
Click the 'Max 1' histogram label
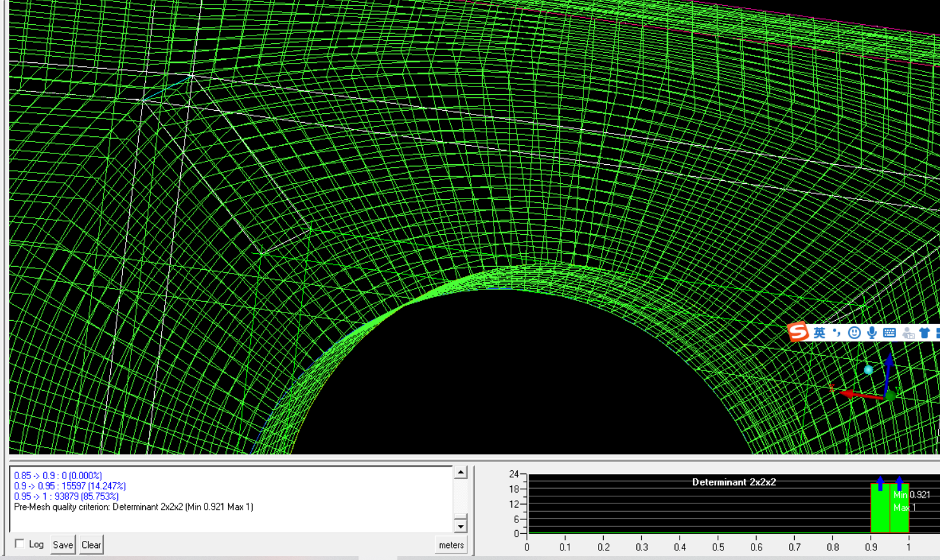[x=904, y=507]
